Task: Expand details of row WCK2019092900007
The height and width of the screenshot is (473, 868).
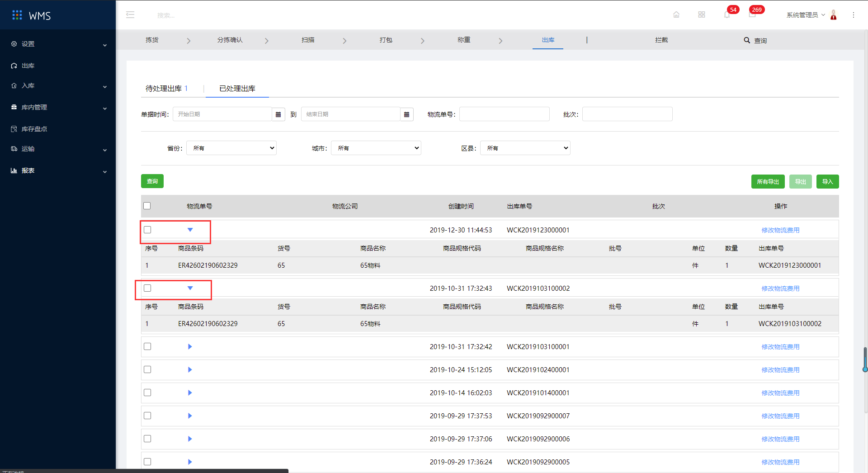Action: coord(190,416)
